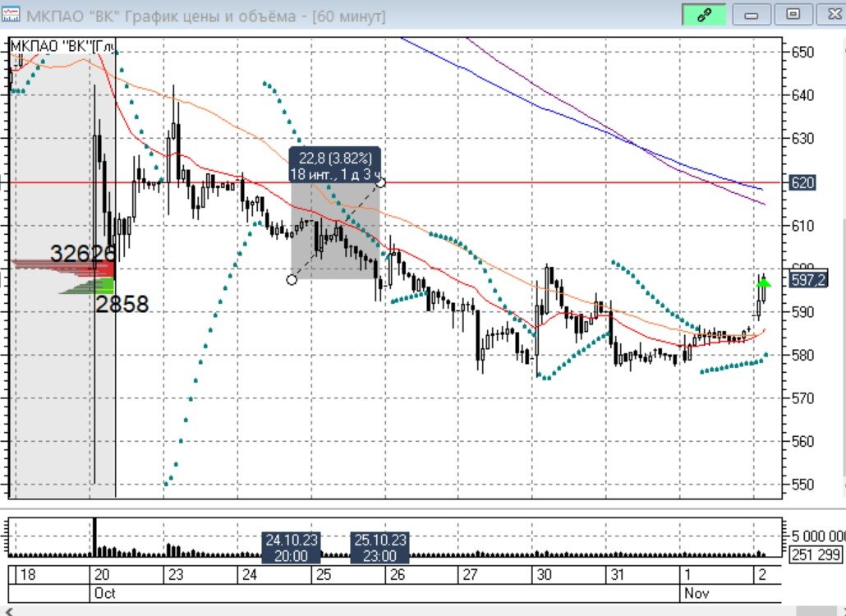Click the МКПАО "ВК" chart legend label
This screenshot has height=616, width=846.
[62, 46]
